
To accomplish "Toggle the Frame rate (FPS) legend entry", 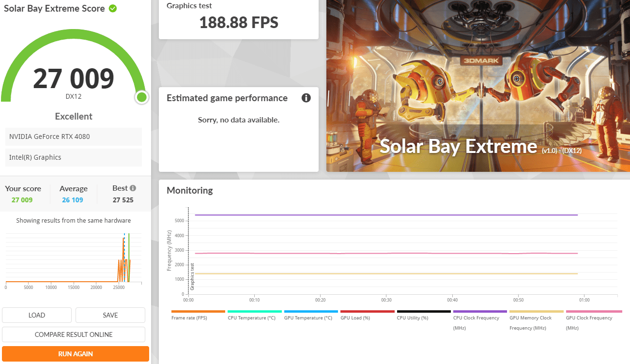I will pyautogui.click(x=188, y=318).
